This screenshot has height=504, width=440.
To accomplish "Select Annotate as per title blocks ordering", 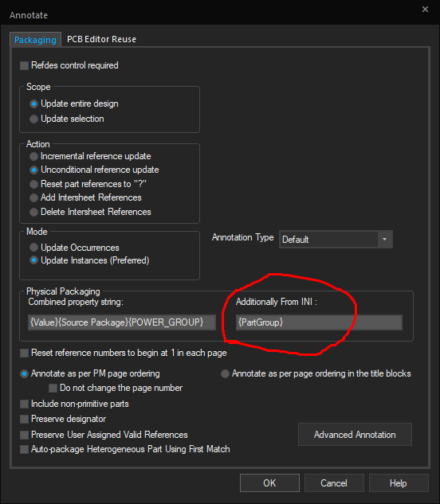I will [x=225, y=374].
